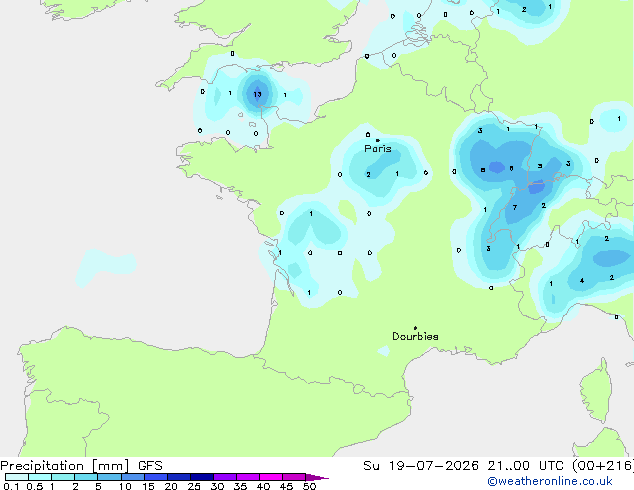Screen dimensions: 634x490
Task: Pick the 35–40 mm legend swatch
Action: [247, 477]
